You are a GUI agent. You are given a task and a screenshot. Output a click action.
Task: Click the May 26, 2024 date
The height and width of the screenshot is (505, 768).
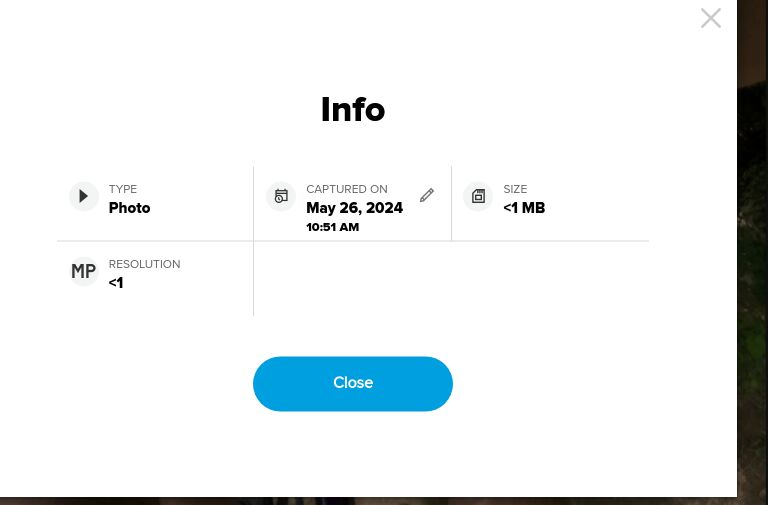[x=354, y=208]
